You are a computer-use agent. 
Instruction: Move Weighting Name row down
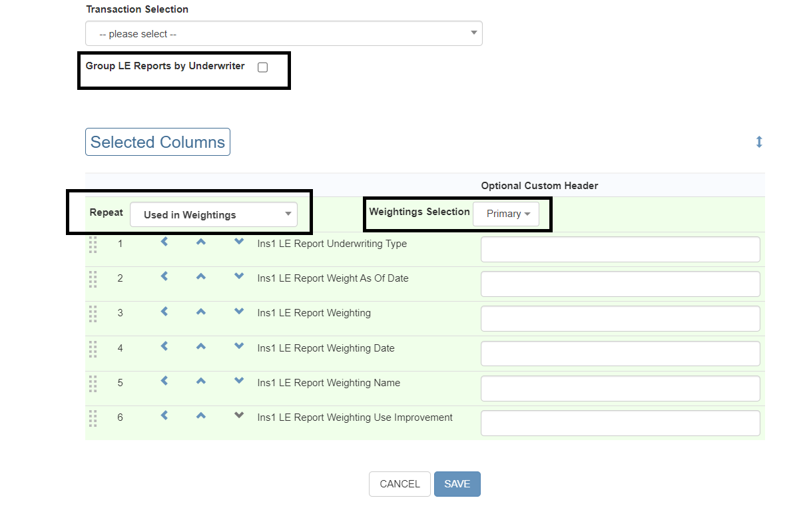(x=239, y=381)
